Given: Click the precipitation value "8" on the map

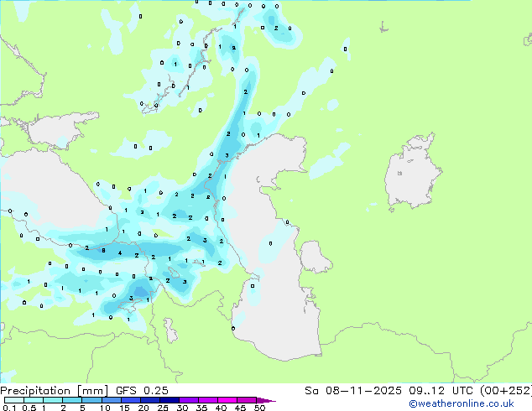Looking at the screenshot, I should click(103, 251).
